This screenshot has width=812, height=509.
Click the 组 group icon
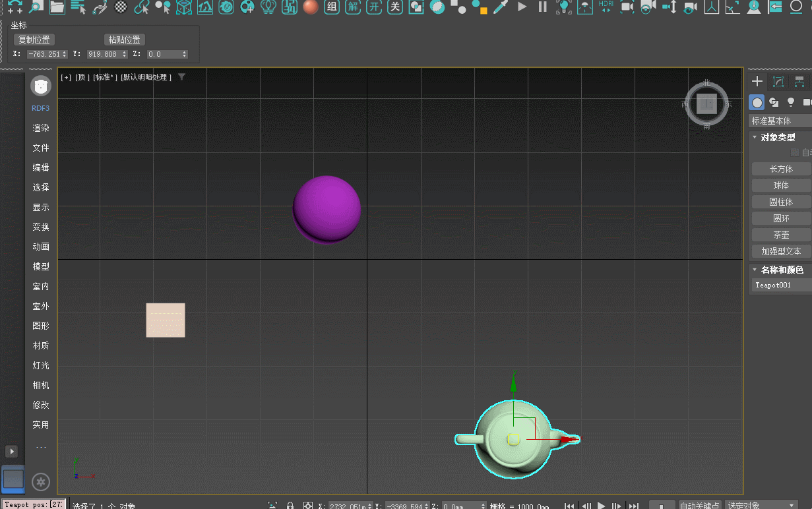(x=333, y=7)
